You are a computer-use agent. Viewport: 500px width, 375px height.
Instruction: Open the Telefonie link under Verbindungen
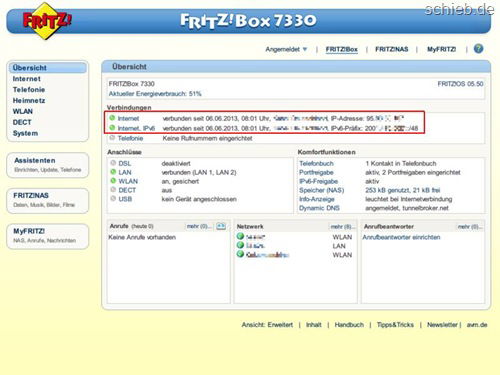pos(130,138)
